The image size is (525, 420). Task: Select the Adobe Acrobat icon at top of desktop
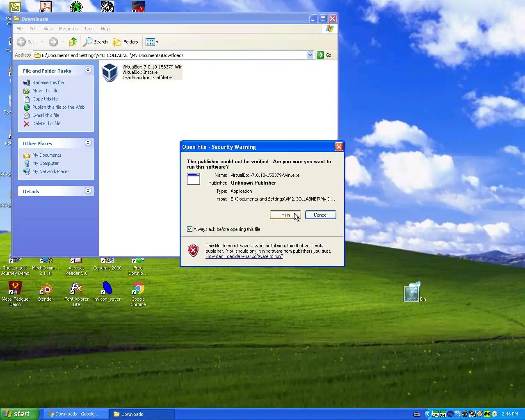(x=46, y=7)
